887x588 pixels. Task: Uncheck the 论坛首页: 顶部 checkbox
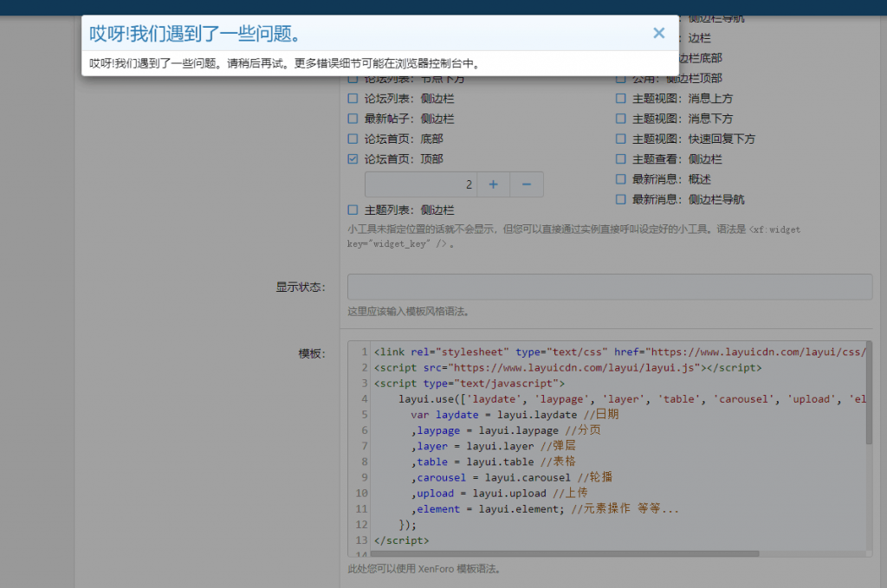coord(353,159)
